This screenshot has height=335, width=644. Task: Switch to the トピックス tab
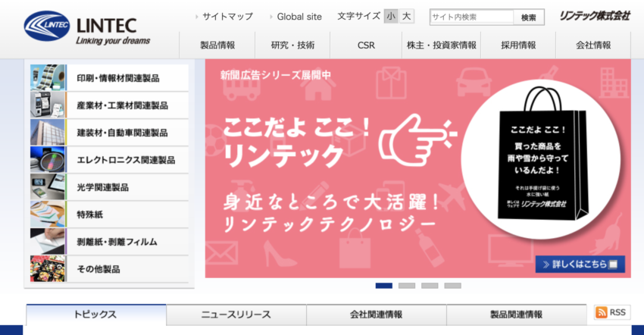click(96, 315)
